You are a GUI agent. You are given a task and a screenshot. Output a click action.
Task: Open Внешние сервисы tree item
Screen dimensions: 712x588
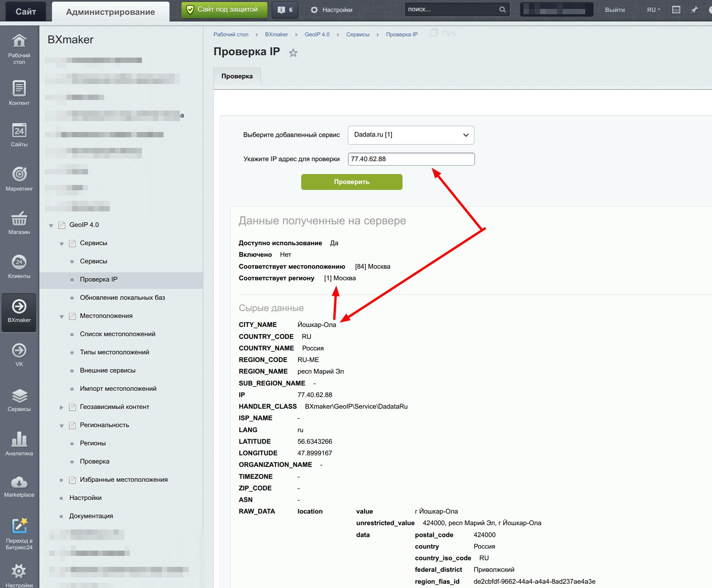click(108, 371)
